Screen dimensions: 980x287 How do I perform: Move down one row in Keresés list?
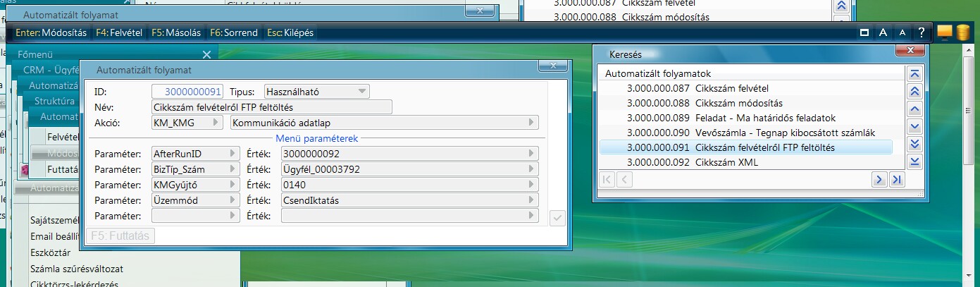915,127
